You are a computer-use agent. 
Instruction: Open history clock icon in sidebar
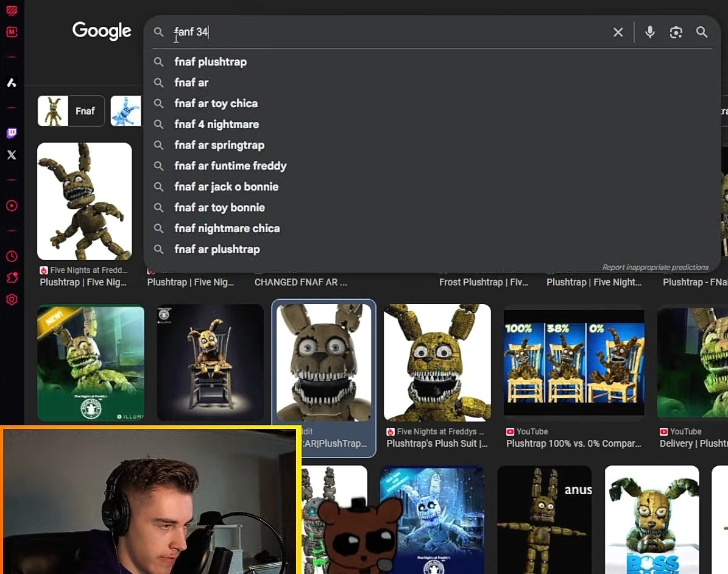point(12,256)
